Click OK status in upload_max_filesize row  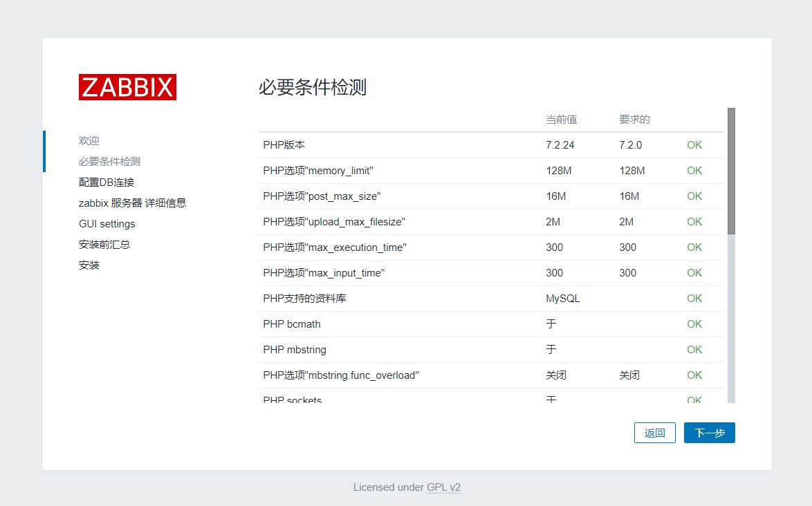[694, 221]
